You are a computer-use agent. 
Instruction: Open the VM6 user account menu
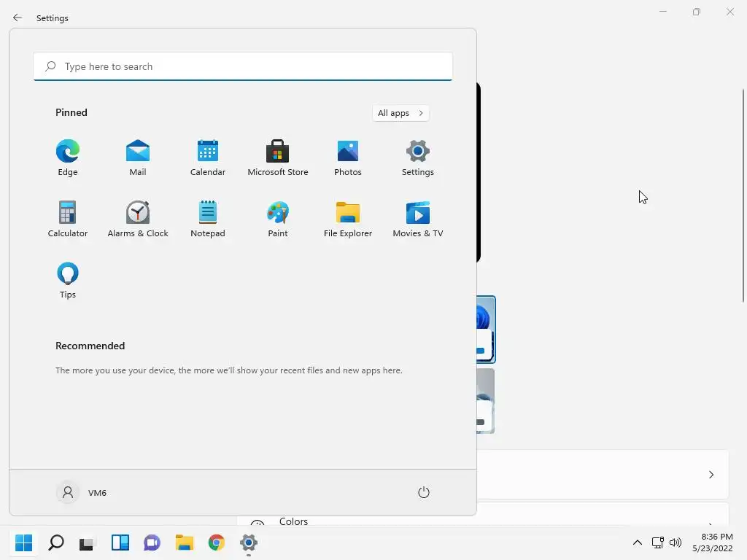coord(82,492)
